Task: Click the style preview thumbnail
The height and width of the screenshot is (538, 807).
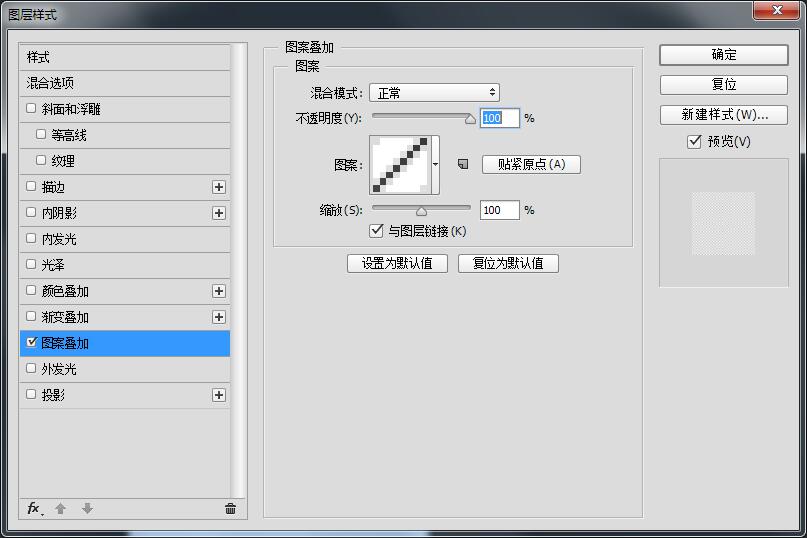Action: pos(723,223)
